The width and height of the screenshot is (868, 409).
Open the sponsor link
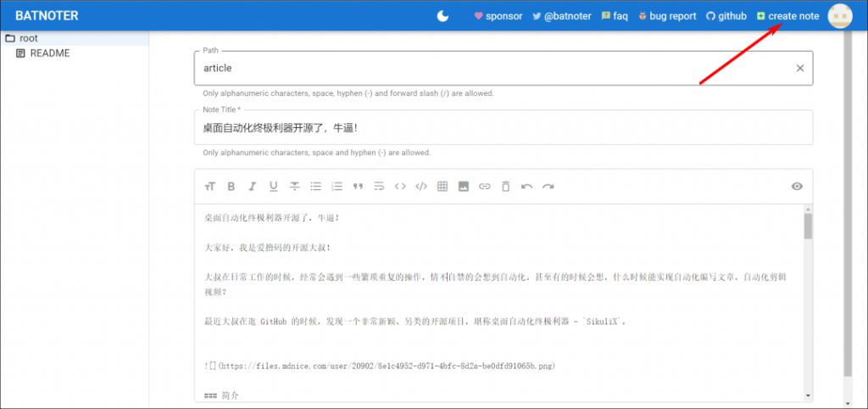[x=498, y=16]
